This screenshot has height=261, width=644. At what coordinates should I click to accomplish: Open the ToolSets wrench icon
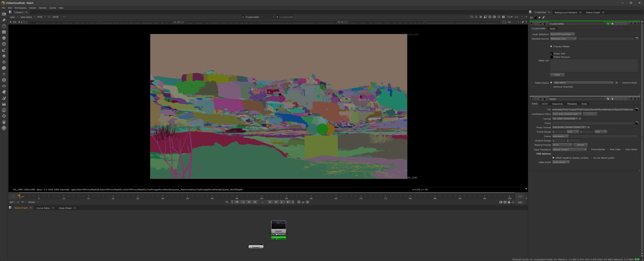(4, 98)
